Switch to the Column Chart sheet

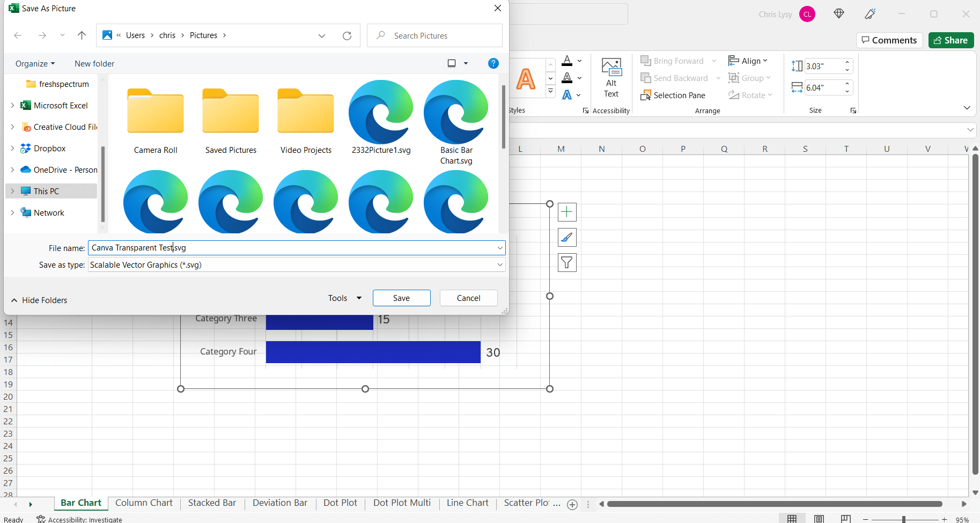coord(144,503)
